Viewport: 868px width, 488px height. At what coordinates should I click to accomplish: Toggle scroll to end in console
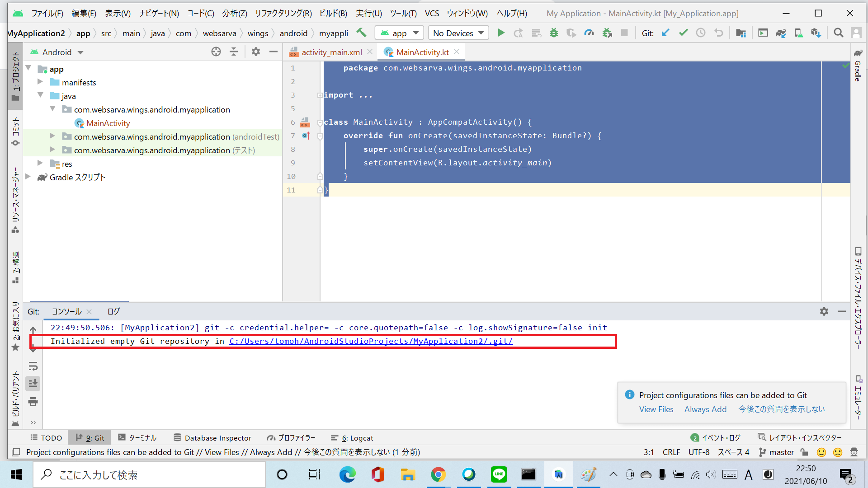pos(33,384)
